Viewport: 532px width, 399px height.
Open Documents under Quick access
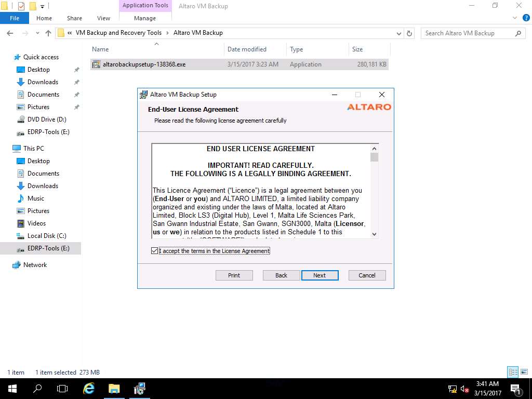point(43,95)
